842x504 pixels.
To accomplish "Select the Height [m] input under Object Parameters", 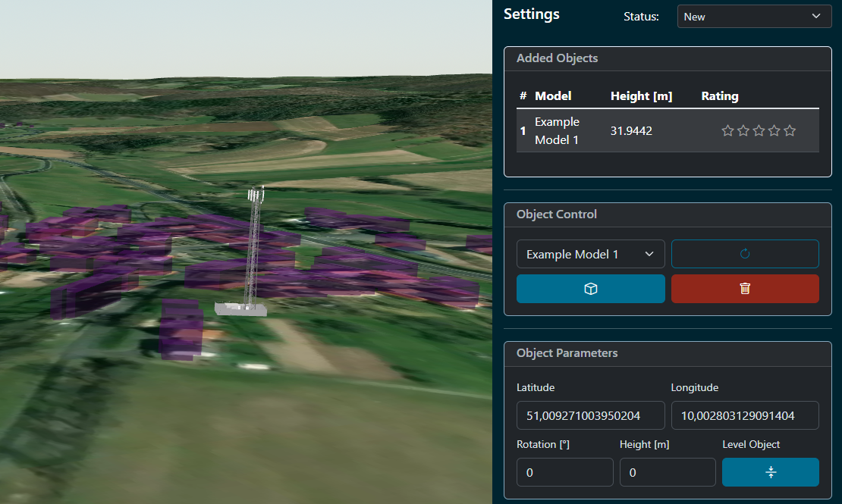I will pos(667,472).
